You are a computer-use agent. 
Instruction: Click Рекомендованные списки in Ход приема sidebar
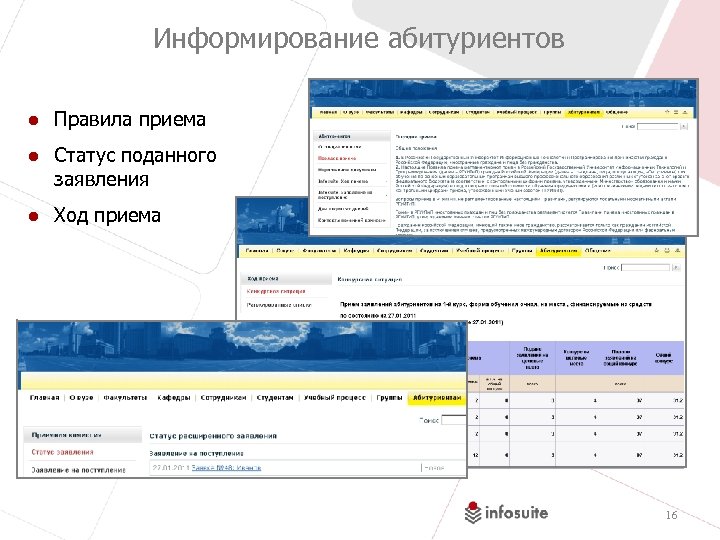[279, 305]
